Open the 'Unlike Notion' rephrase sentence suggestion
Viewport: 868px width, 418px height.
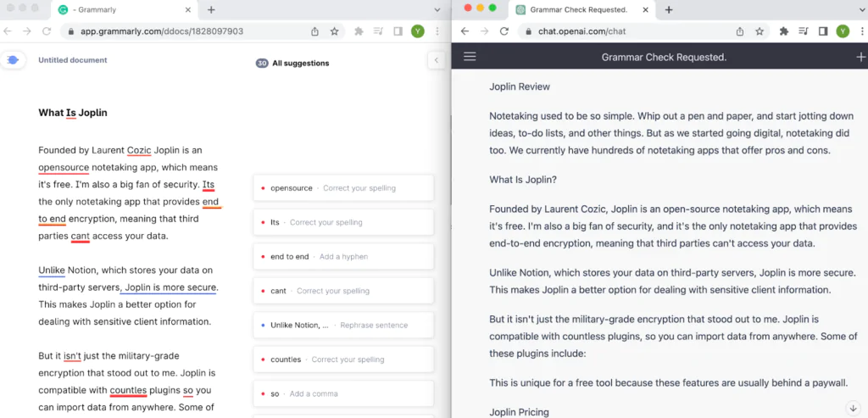point(343,326)
